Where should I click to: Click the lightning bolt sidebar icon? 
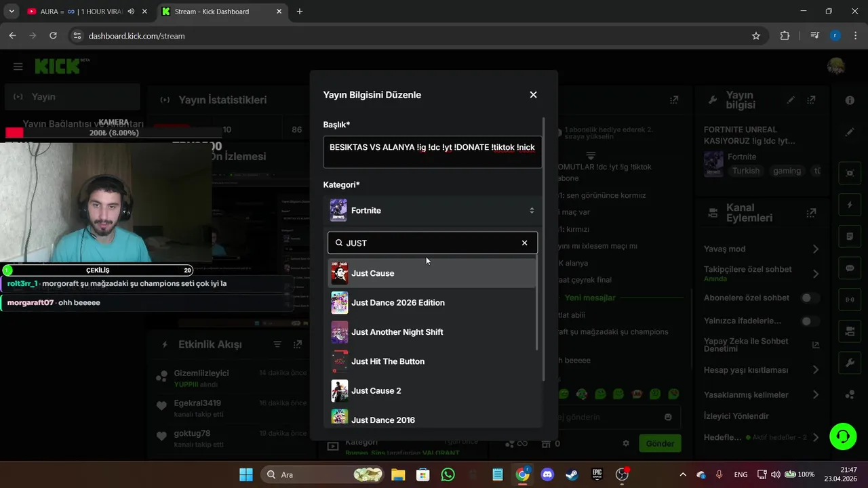point(850,205)
